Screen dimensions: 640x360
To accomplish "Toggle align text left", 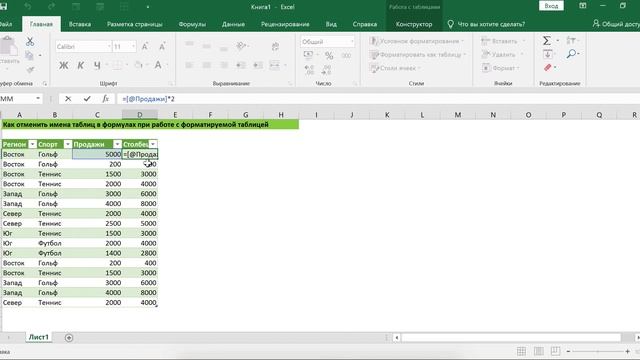I will pyautogui.click(x=189, y=65).
